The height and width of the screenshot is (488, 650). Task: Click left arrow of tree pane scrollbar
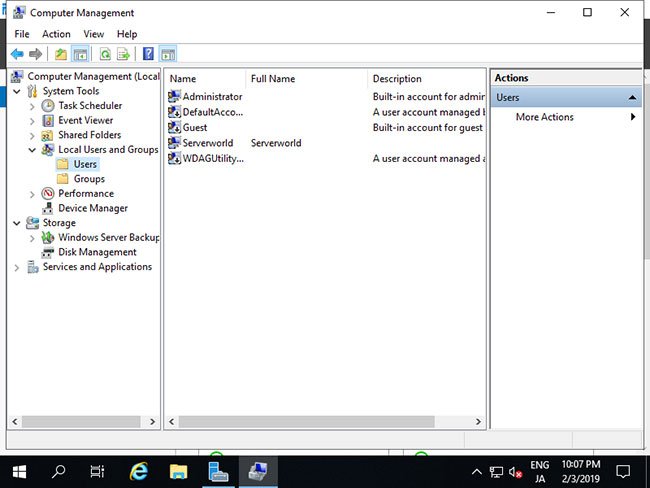[15, 422]
